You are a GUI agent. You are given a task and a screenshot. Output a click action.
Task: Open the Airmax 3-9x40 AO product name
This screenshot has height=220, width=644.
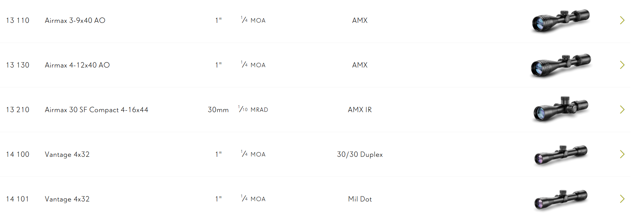75,21
